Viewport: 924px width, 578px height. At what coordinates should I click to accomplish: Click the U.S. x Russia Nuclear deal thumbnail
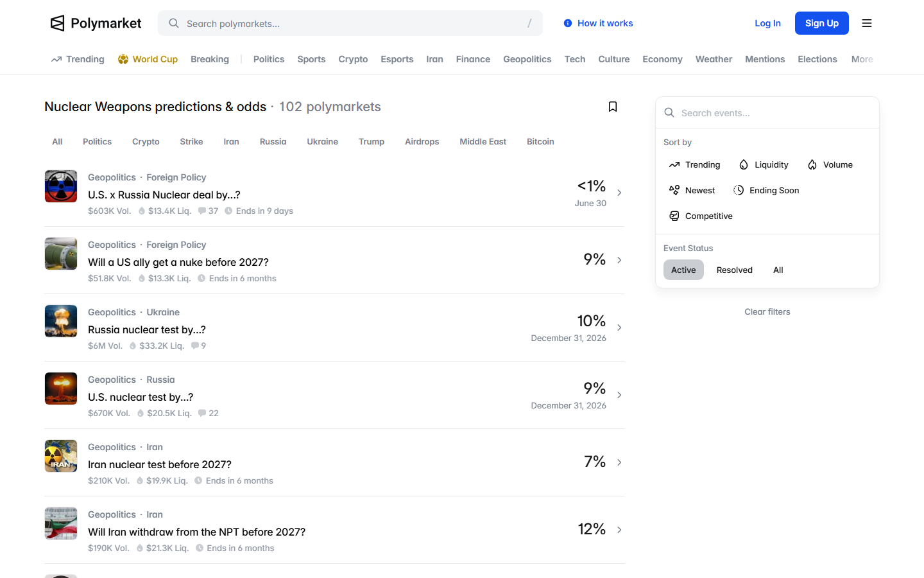click(61, 186)
